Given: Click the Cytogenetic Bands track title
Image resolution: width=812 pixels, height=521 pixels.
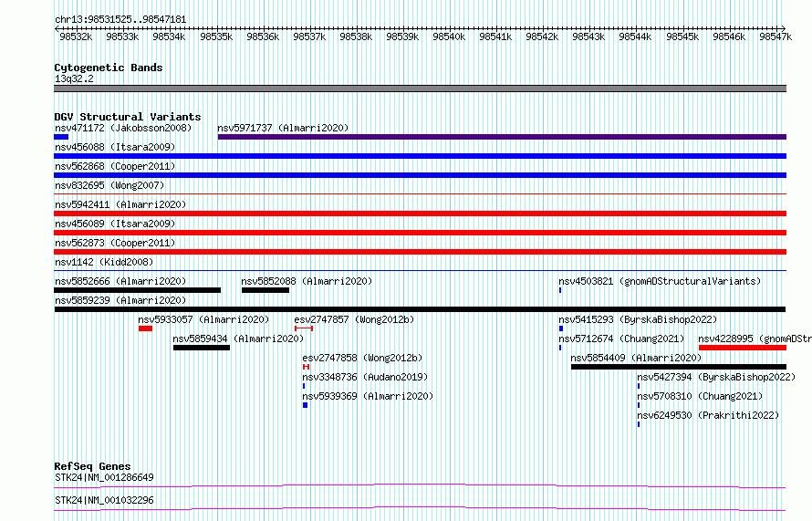Looking at the screenshot, I should pyautogui.click(x=109, y=68).
